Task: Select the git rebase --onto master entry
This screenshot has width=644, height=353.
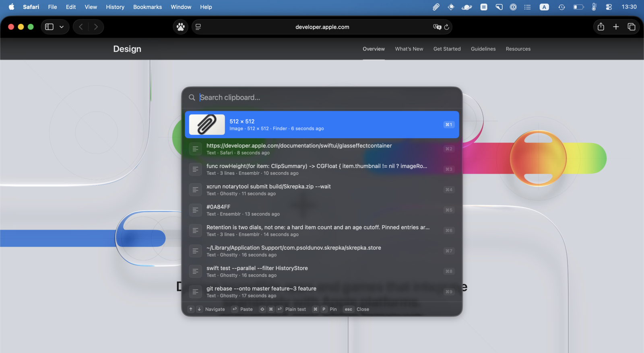Action: [322, 292]
